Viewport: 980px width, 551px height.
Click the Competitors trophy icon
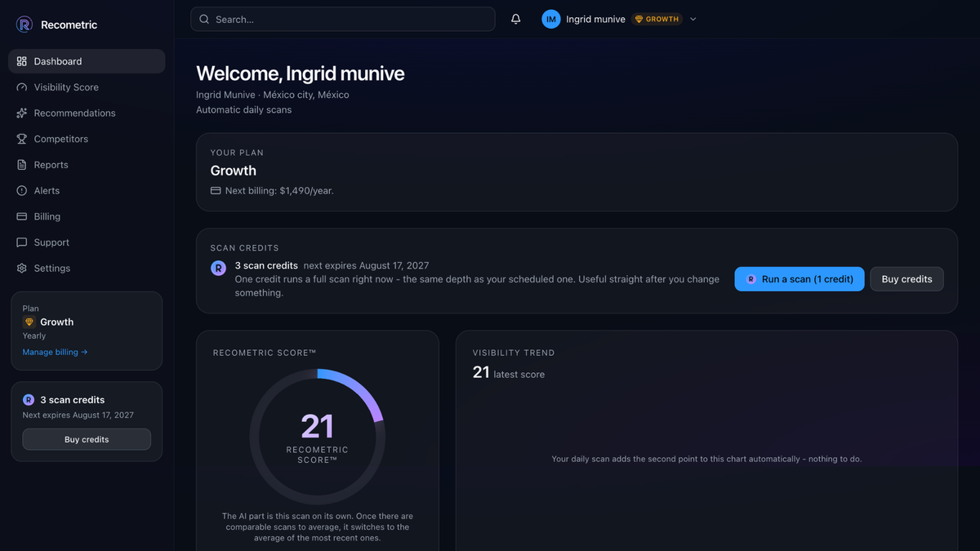click(22, 139)
